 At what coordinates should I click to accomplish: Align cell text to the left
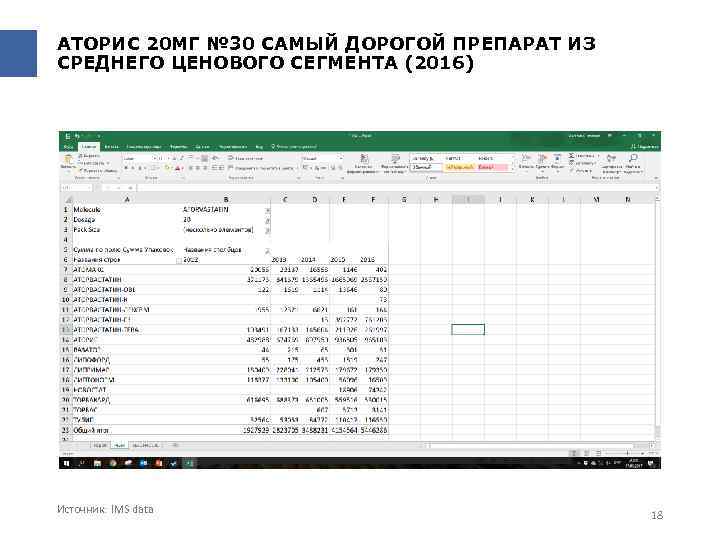[191, 168]
